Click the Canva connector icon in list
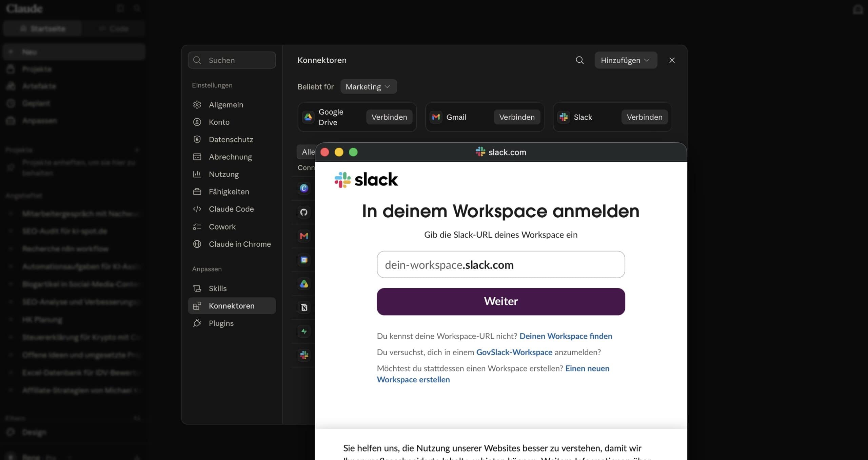The width and height of the screenshot is (868, 460). [304, 188]
